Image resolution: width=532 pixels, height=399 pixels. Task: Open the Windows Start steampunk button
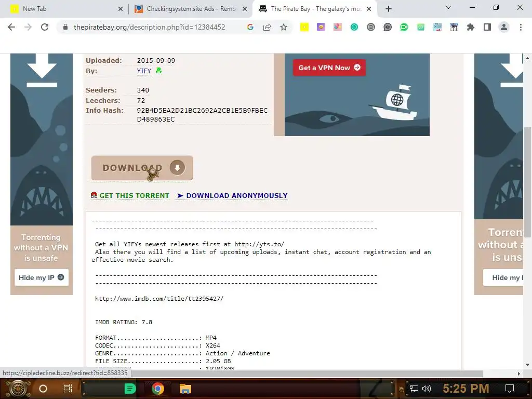tap(18, 389)
